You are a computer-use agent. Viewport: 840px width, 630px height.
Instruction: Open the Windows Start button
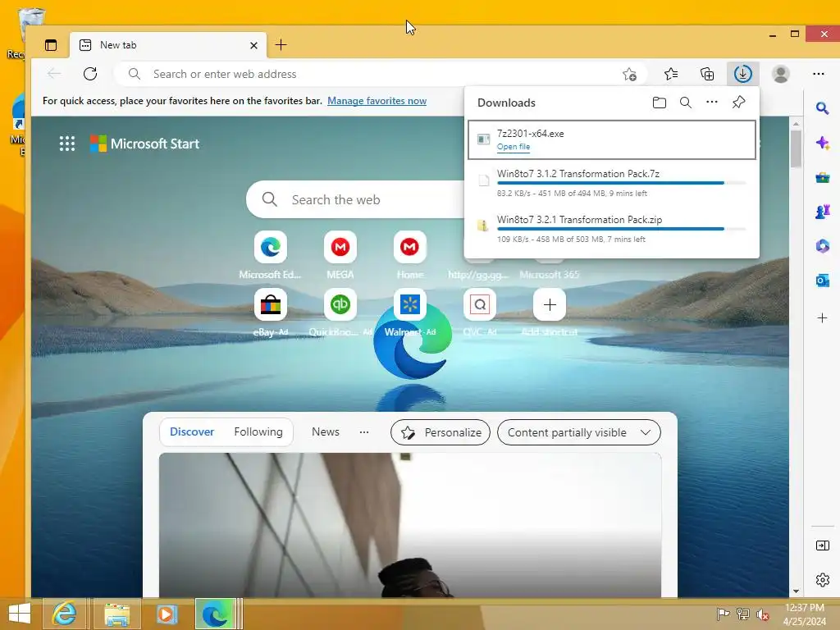click(20, 614)
